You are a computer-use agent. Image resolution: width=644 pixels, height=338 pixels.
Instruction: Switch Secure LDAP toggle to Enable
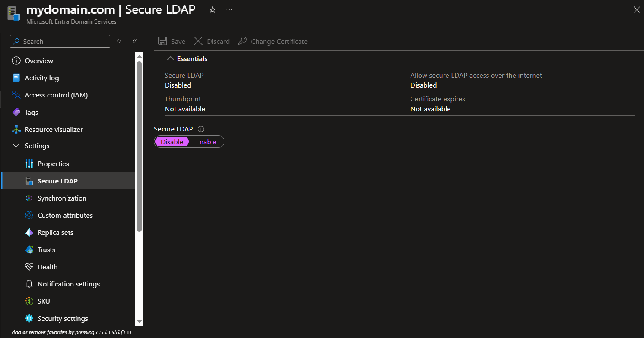(x=206, y=142)
